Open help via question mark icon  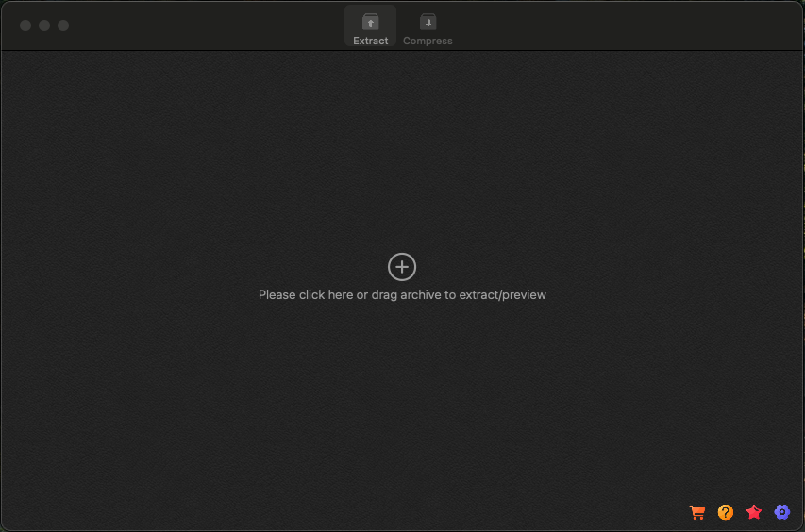click(726, 512)
